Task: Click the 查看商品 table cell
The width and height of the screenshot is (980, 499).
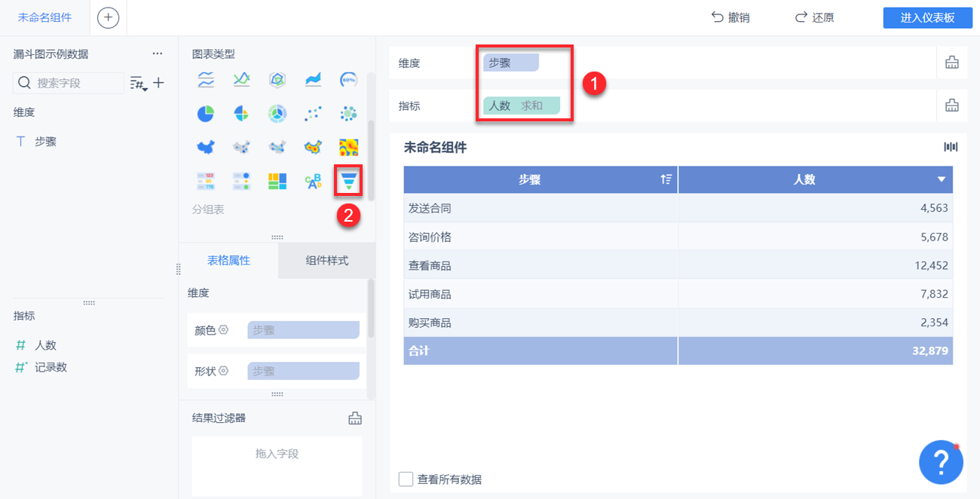Action: tap(541, 265)
